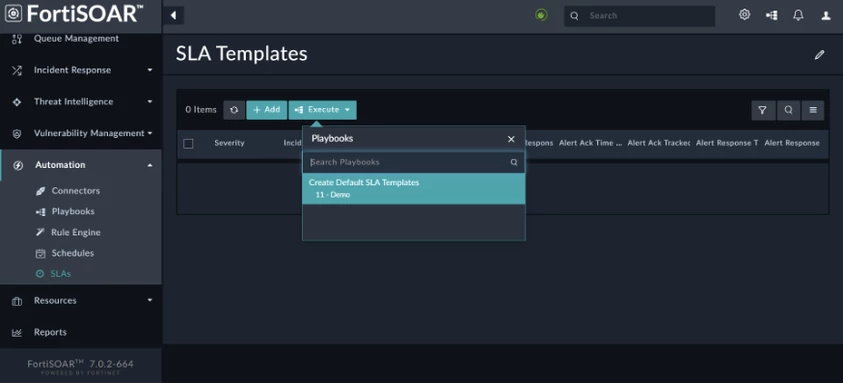The height and width of the screenshot is (384, 843).
Task: Sort by Alert Response T column header
Action: pyautogui.click(x=727, y=143)
